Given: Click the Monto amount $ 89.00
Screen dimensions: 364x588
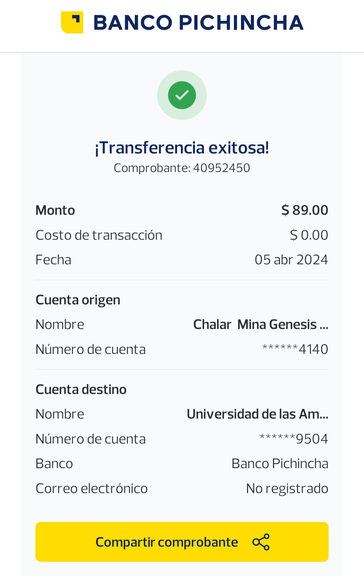Looking at the screenshot, I should click(x=305, y=210).
